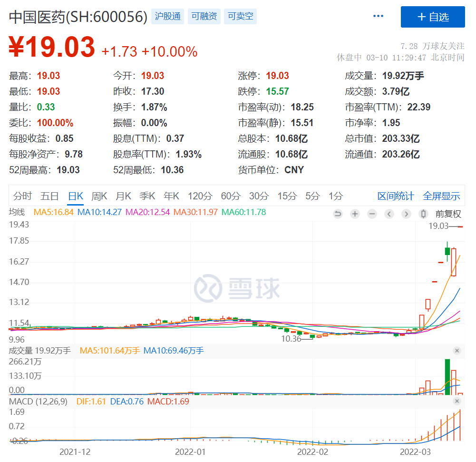Switch to the 5分 chart tab

pos(313,196)
